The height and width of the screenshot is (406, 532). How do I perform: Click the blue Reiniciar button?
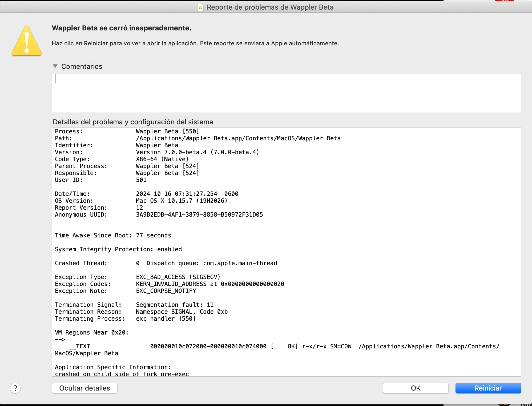488,388
